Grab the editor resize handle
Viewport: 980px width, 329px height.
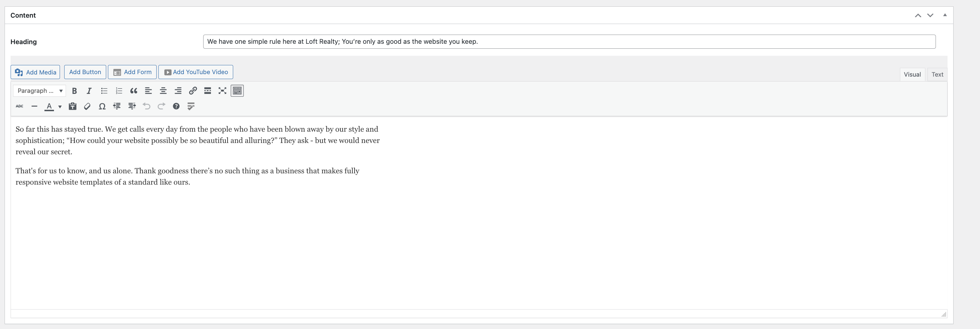pyautogui.click(x=944, y=314)
